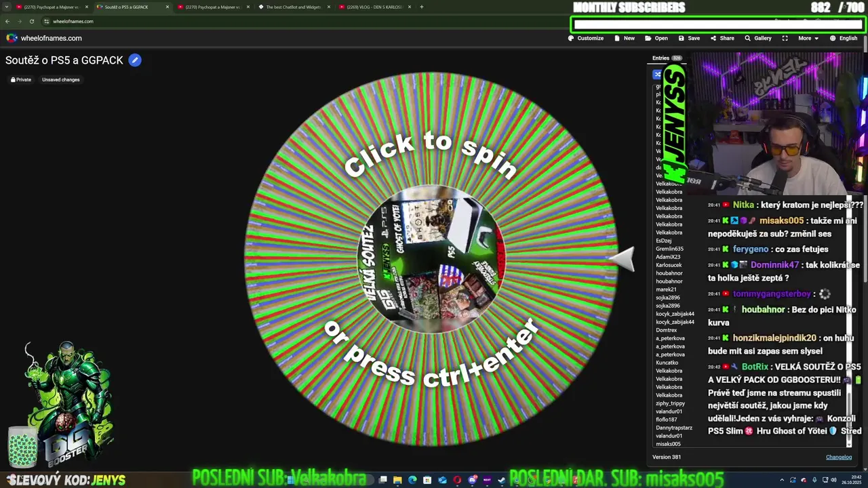Select entry floflo187 in the list

point(667,420)
